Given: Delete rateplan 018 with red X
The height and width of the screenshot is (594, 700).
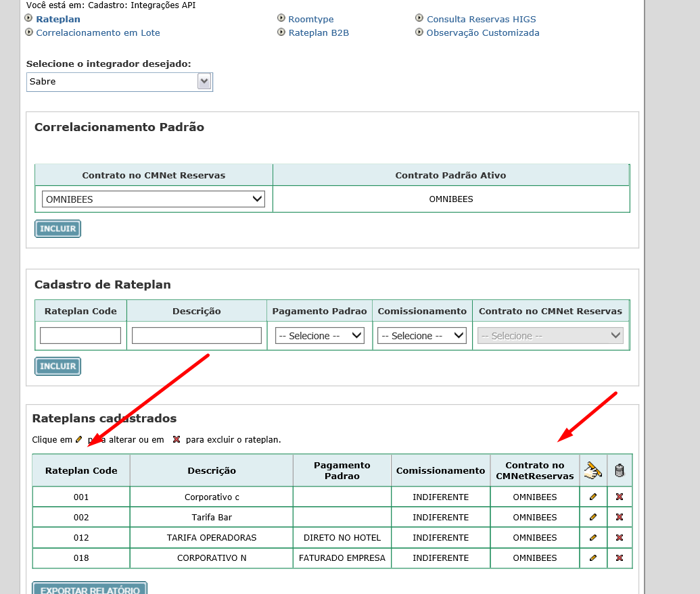Looking at the screenshot, I should (620, 558).
